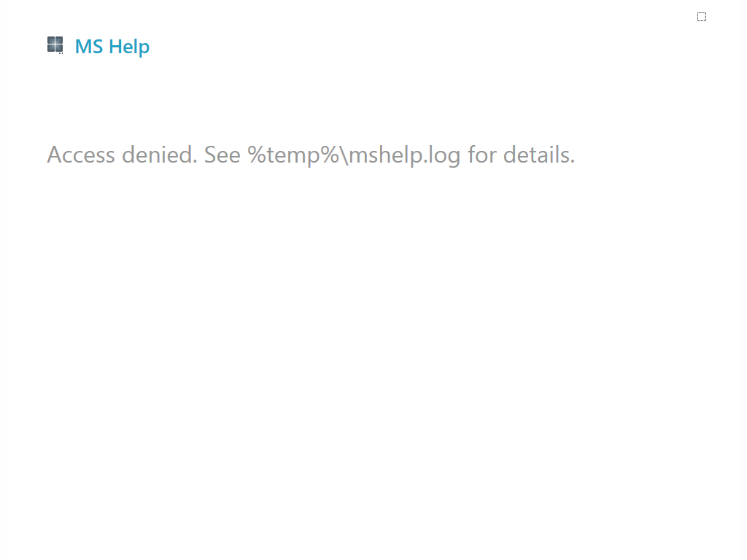
Task: Click the dotted square icon at top-right
Action: 702,17
